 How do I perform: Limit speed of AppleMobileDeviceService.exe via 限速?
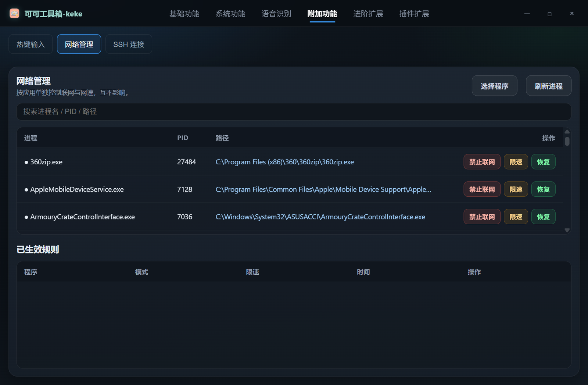tap(516, 189)
